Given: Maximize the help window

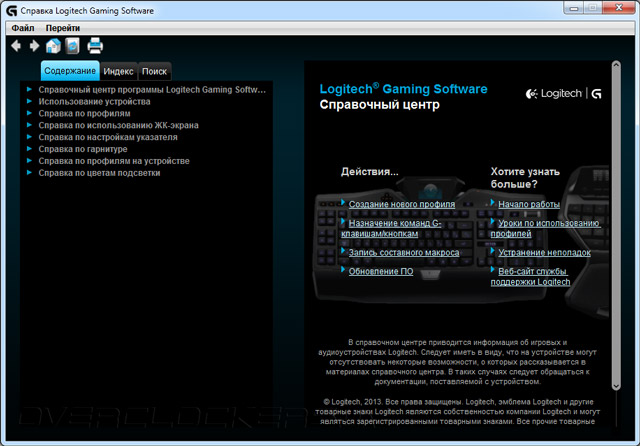Looking at the screenshot, I should (x=593, y=8).
